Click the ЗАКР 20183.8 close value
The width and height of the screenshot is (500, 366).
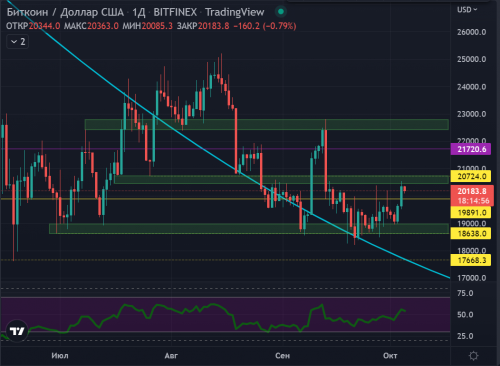pyautogui.click(x=203, y=26)
